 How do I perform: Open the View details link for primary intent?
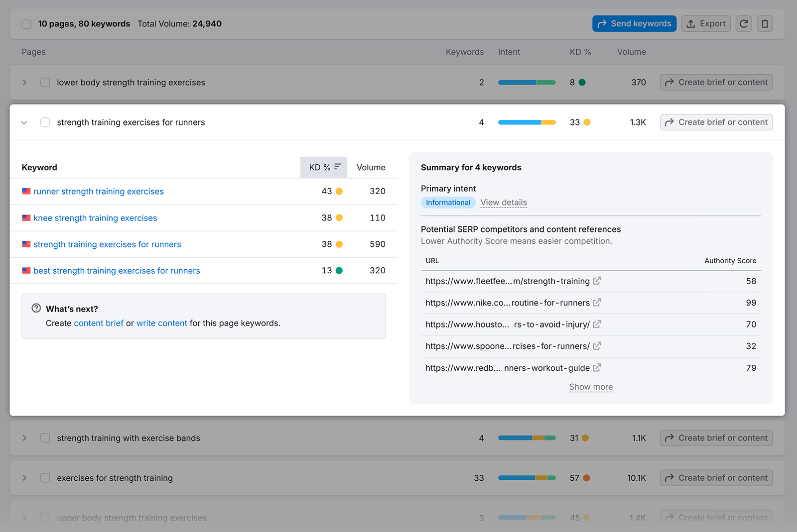[x=503, y=203]
